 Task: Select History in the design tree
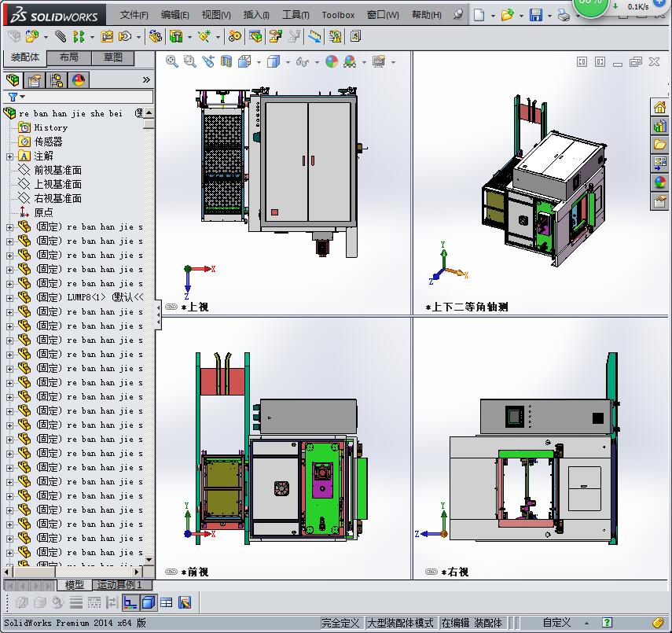[x=51, y=128]
